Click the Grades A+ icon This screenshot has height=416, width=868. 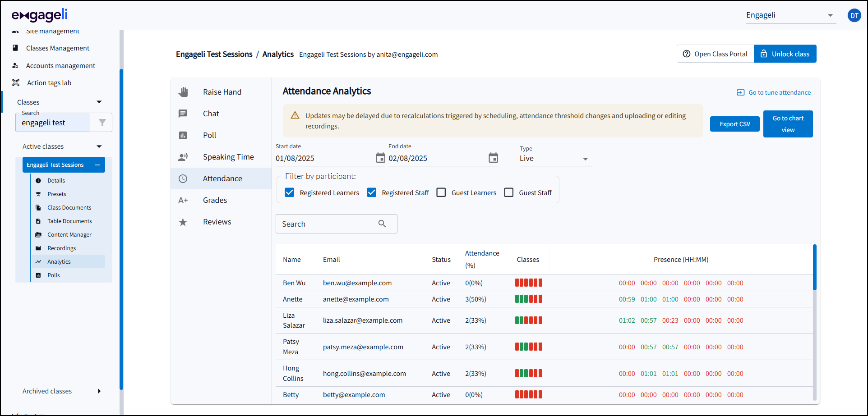coord(183,200)
